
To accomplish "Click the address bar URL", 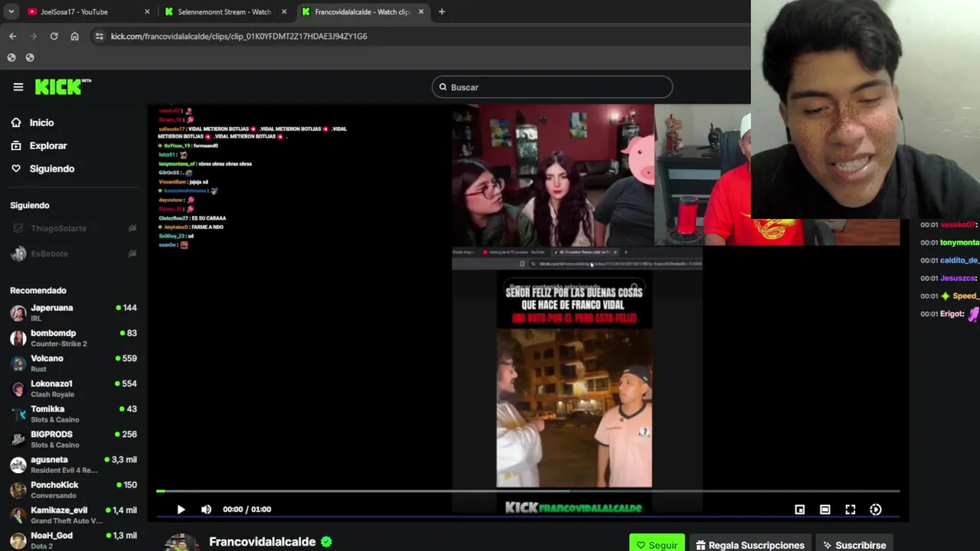I will [239, 36].
